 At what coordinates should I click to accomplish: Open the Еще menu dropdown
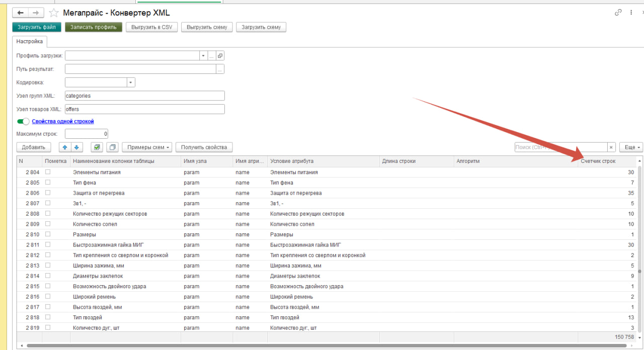click(x=631, y=147)
